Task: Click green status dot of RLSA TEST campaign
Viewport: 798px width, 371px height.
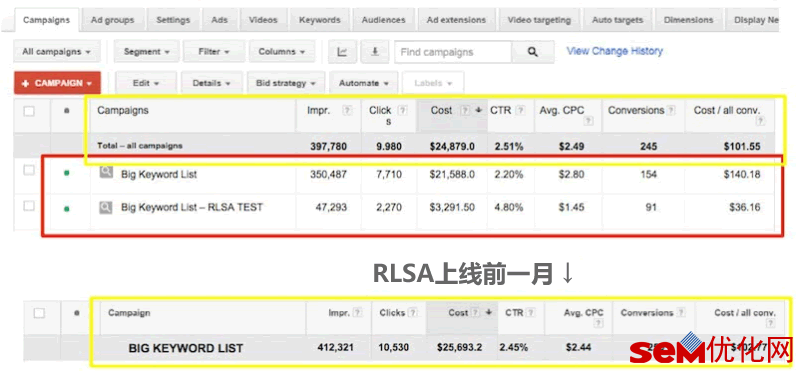Action: [x=67, y=208]
